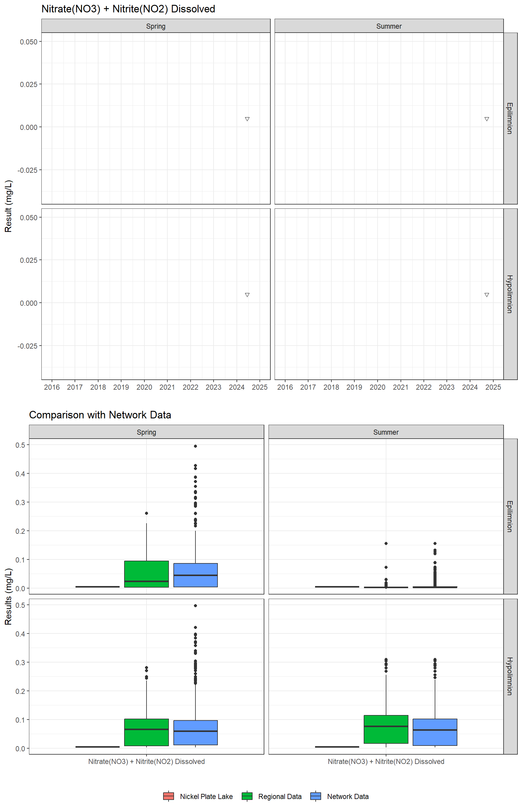
Task: Click the blue Network Data box in Spring Epilimnion
Action: [195, 575]
